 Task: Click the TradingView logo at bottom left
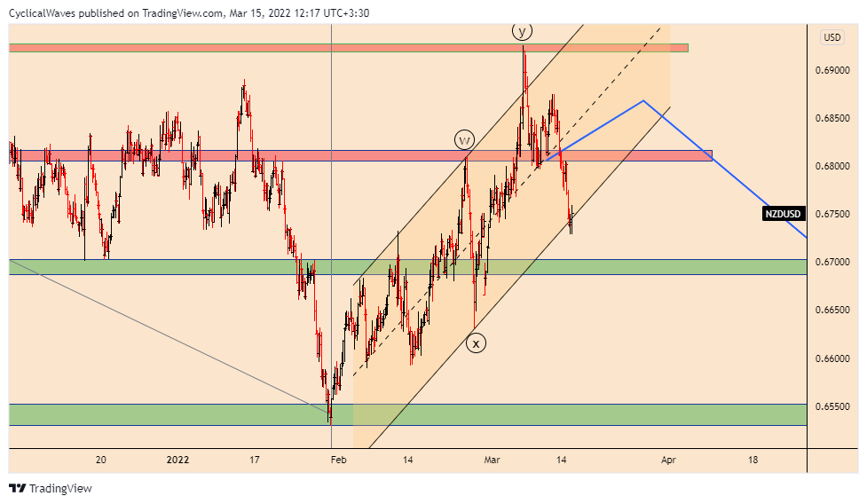[50, 488]
